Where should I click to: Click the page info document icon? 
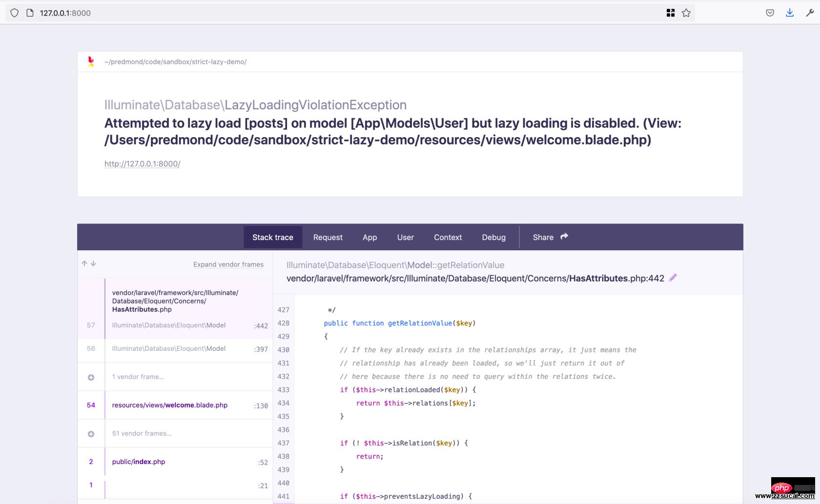(30, 13)
